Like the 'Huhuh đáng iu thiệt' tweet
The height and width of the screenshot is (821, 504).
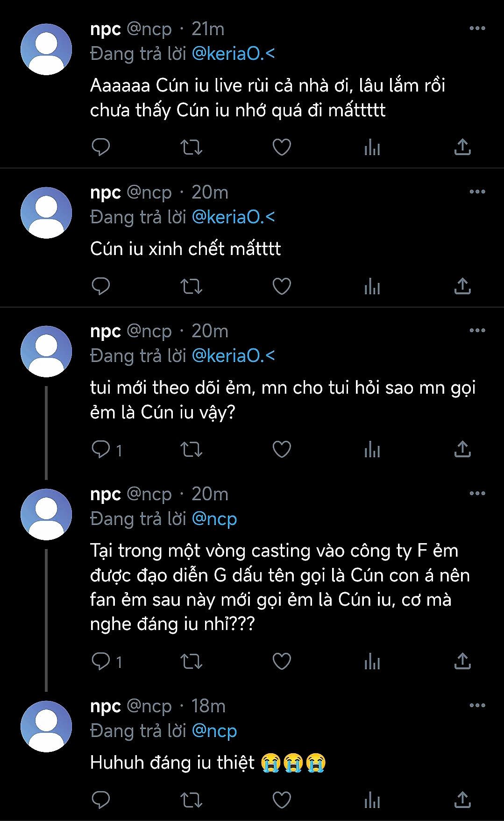pos(282,800)
